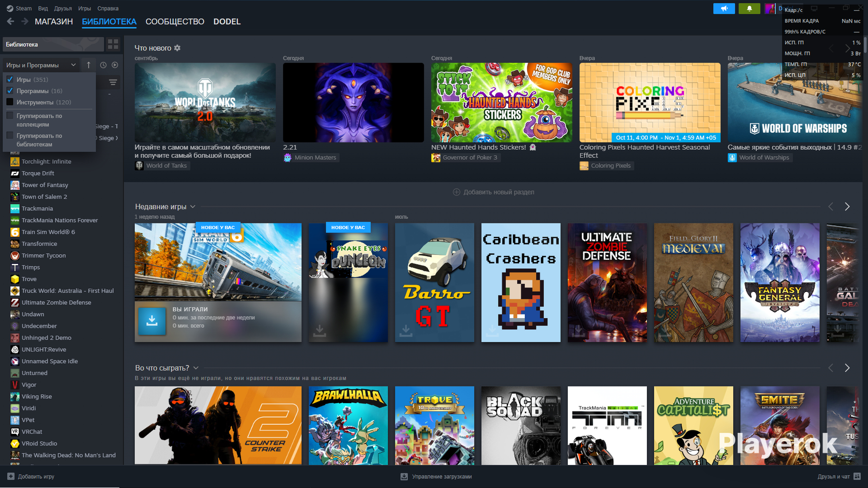Expand the Недавние игры shelf dropdown
Viewport: 868px width, 488px height.
point(193,206)
